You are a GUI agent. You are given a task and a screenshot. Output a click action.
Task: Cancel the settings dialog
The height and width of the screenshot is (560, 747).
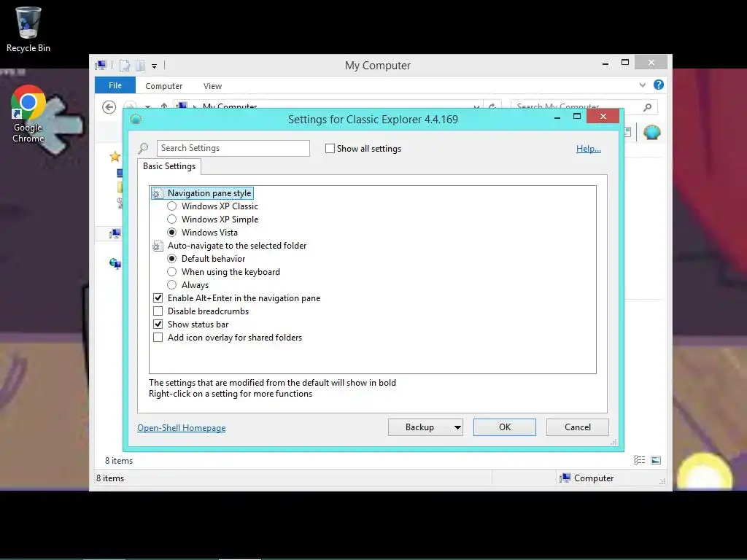[x=578, y=427]
